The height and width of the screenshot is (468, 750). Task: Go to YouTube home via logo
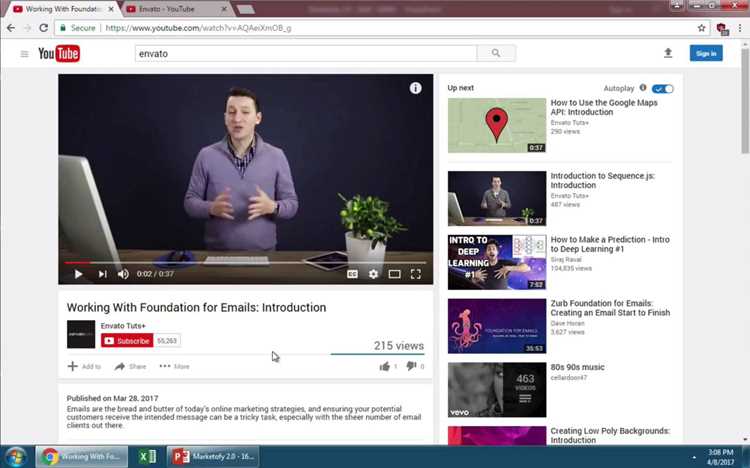coord(59,54)
